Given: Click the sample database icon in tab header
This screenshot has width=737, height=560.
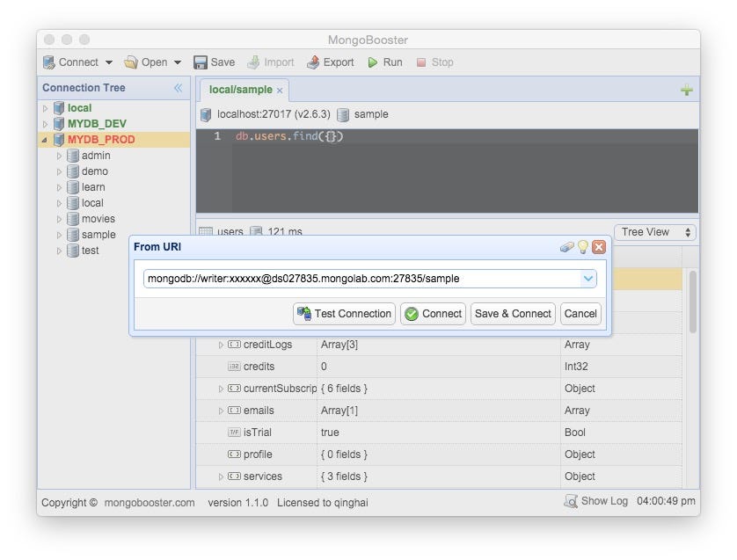Looking at the screenshot, I should pos(343,114).
